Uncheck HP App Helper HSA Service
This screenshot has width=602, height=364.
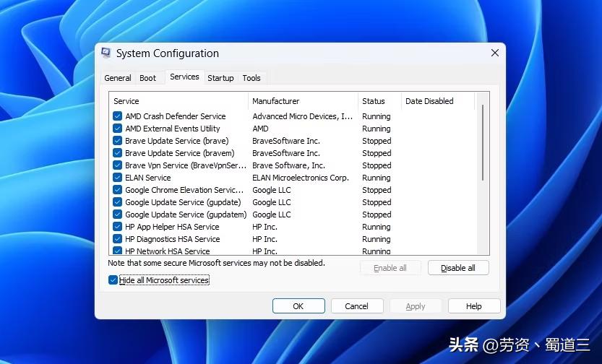118,226
